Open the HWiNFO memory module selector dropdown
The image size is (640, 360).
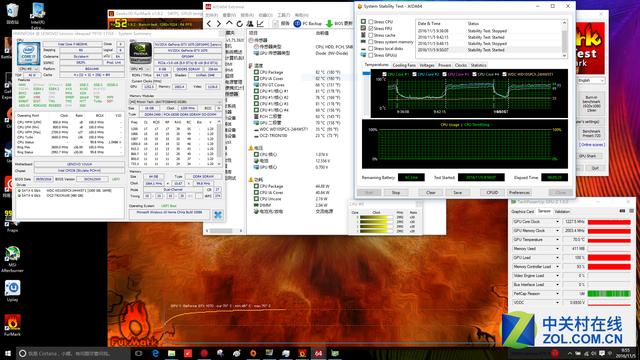(176, 102)
